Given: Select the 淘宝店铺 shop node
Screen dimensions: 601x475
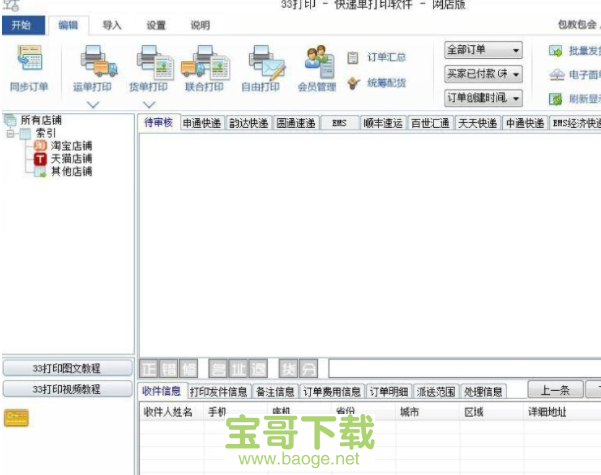Looking at the screenshot, I should tap(63, 146).
